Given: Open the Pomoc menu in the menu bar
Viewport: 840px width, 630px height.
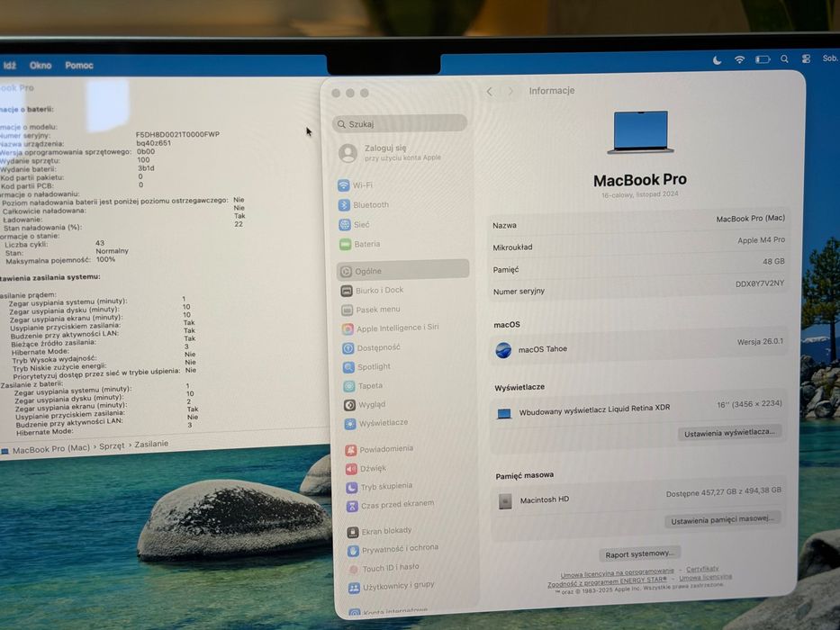Looking at the screenshot, I should [x=79, y=66].
